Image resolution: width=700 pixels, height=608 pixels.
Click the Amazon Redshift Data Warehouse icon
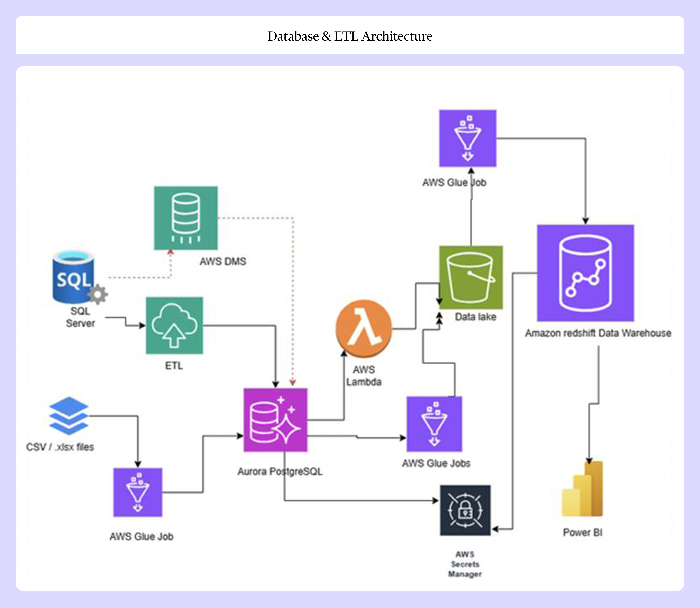click(585, 273)
